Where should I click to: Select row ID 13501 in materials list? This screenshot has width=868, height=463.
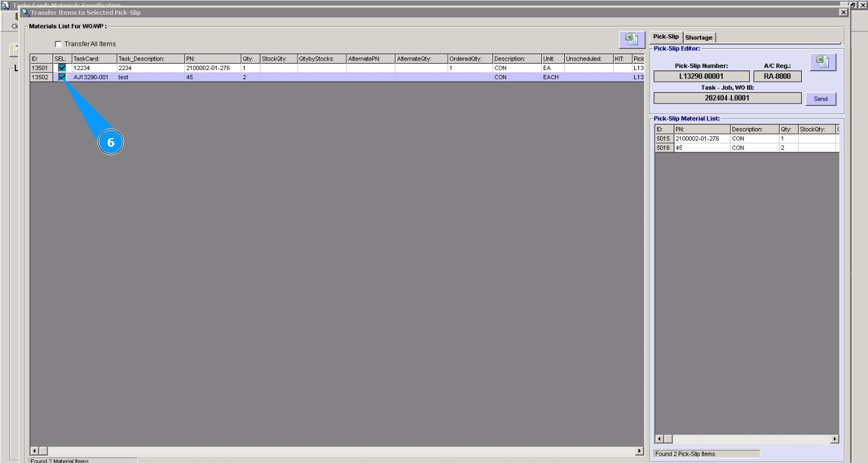tap(41, 68)
